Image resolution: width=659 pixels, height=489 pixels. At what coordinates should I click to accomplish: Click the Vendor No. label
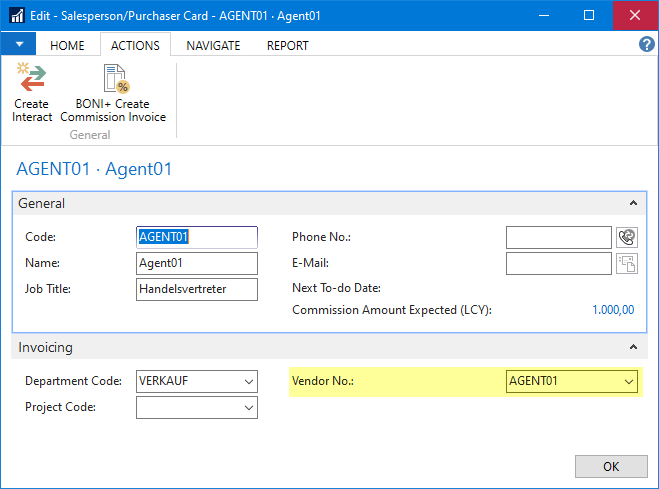click(323, 381)
